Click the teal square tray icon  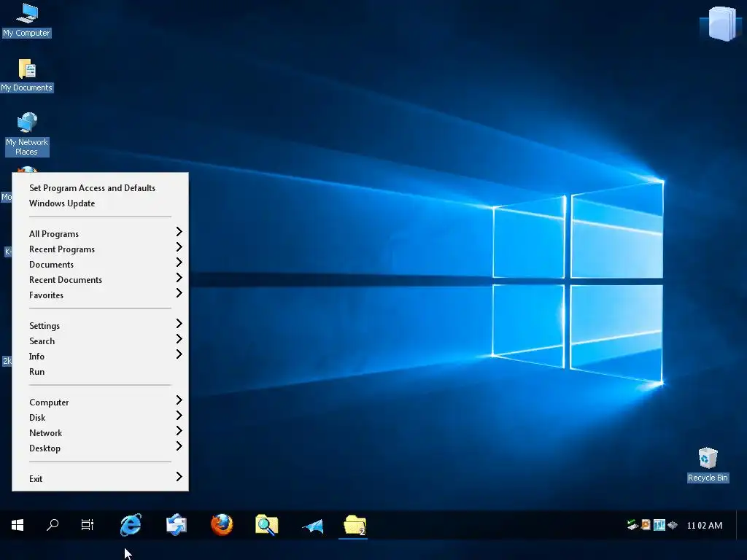[659, 525]
